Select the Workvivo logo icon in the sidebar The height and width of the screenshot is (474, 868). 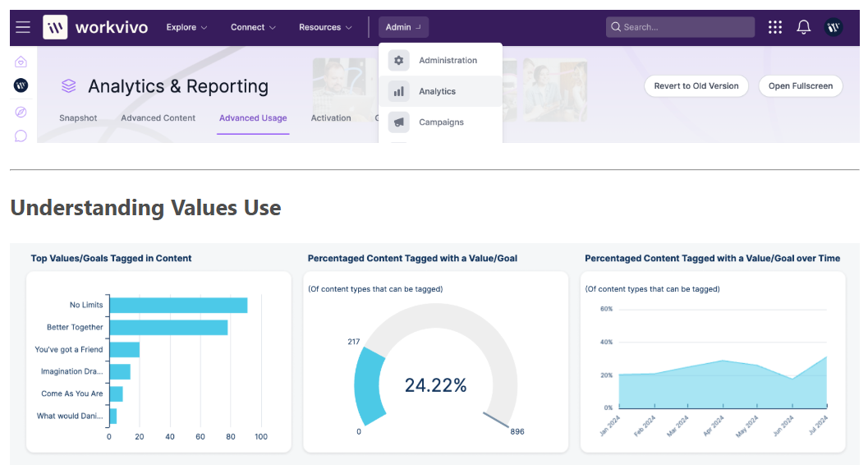pos(21,85)
